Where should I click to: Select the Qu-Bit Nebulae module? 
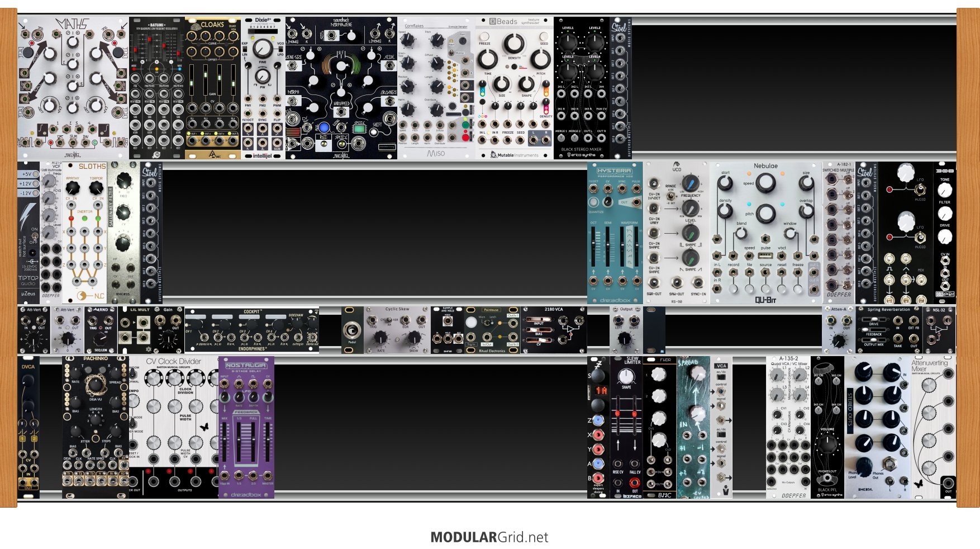tap(766, 233)
